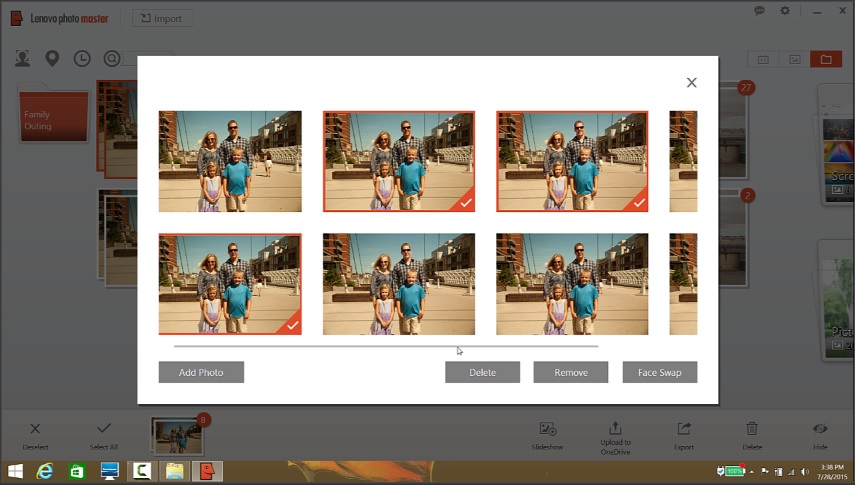Open the settings gear

coord(785,10)
